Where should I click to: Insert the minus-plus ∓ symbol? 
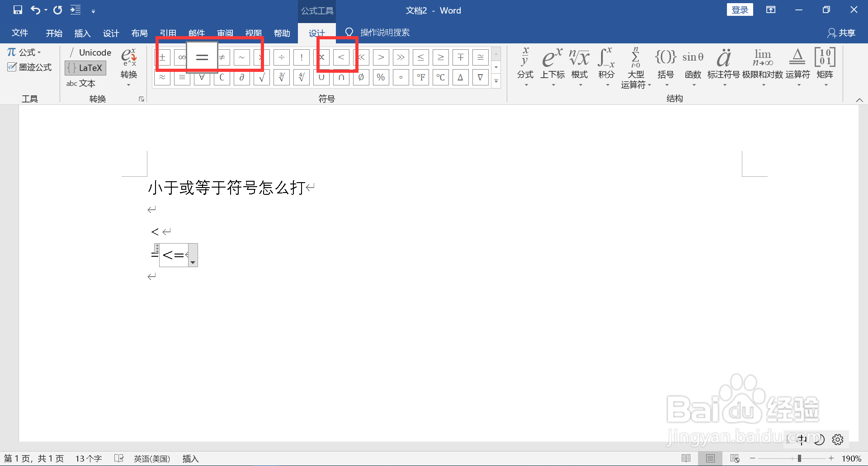(461, 57)
